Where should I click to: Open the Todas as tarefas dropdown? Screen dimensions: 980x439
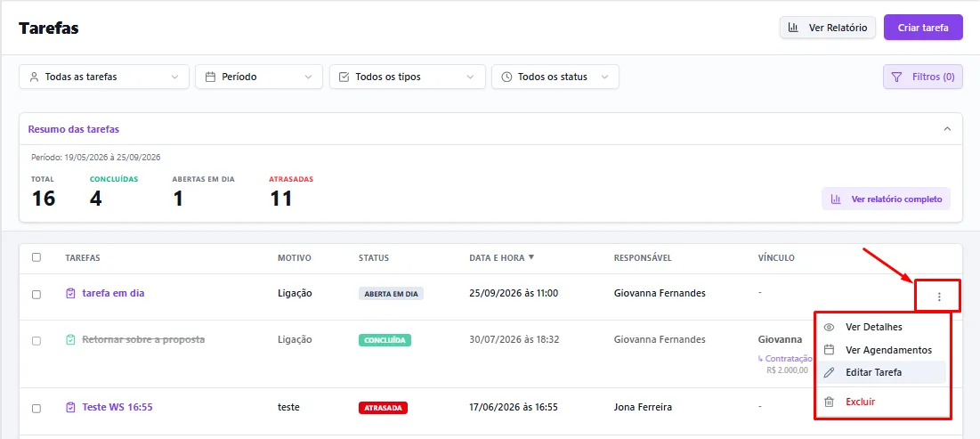(x=104, y=77)
